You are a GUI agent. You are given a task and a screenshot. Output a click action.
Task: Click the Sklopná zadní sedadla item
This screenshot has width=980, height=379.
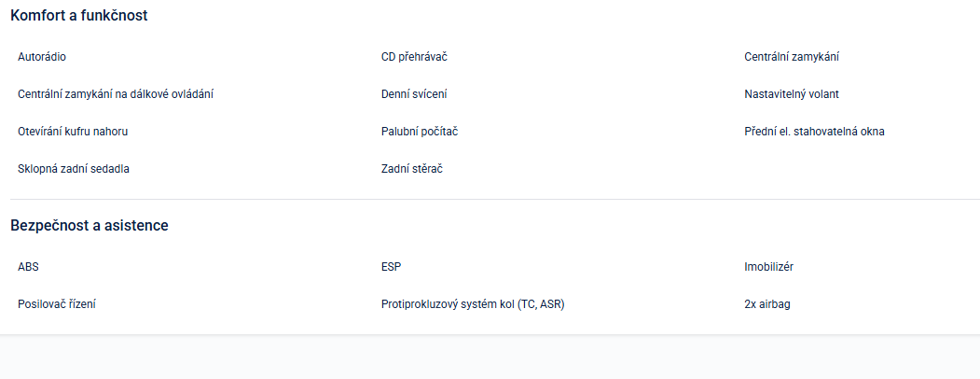(75, 169)
